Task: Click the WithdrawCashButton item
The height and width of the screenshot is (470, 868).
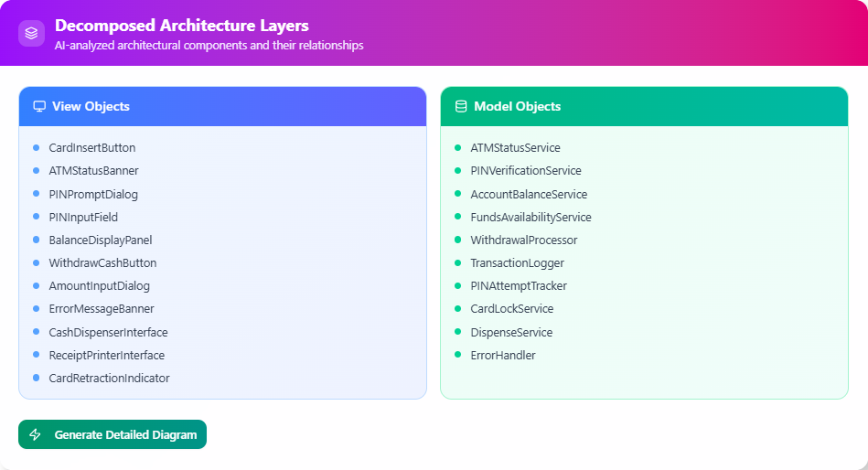Action: point(102,262)
